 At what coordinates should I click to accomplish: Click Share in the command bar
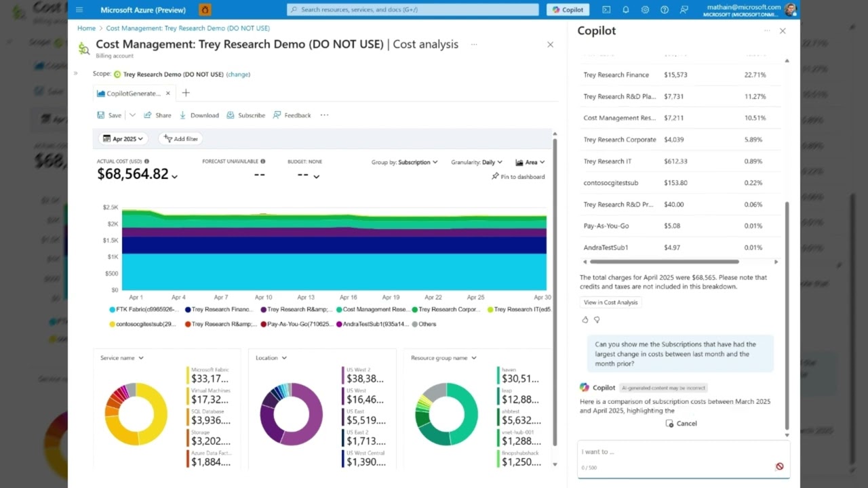[157, 115]
